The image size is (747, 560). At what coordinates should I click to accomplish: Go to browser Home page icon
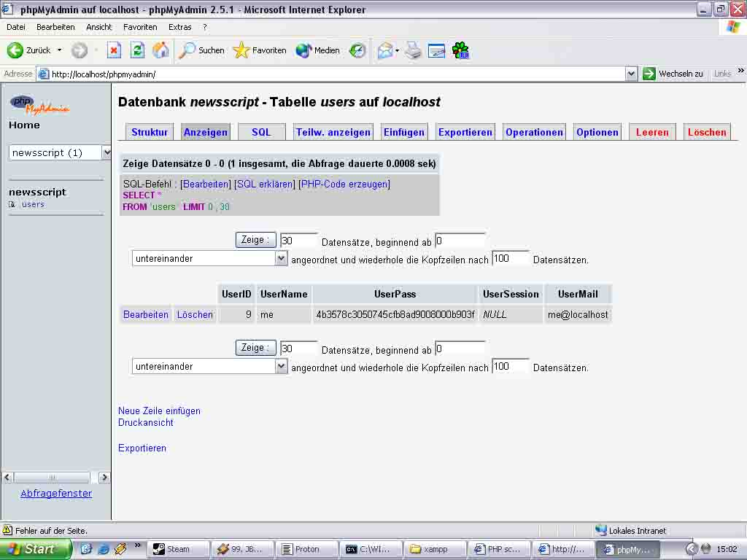160,50
